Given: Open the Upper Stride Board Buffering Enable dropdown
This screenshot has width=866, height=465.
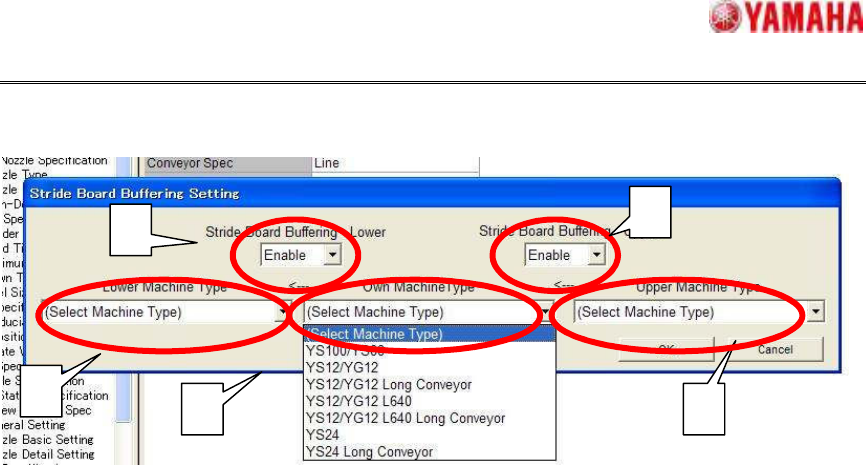Looking at the screenshot, I should (564, 255).
